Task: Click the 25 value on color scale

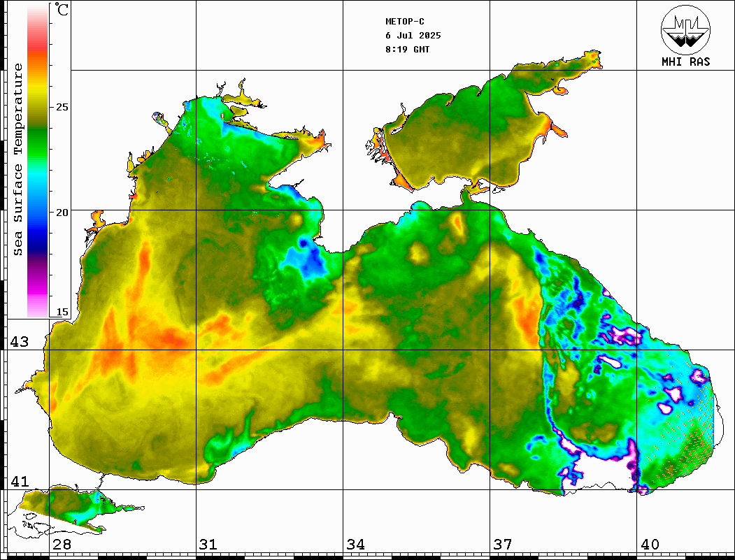Action: [62, 107]
